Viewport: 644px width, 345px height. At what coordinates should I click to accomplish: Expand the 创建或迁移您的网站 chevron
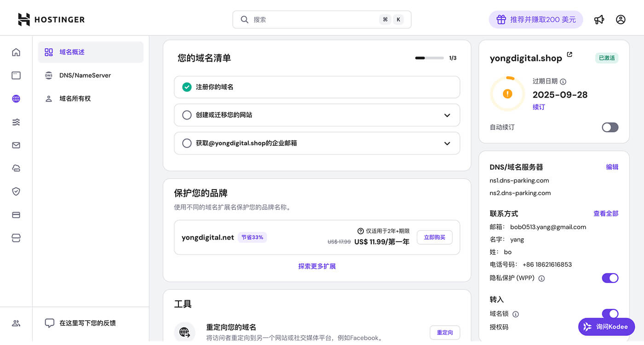point(447,115)
